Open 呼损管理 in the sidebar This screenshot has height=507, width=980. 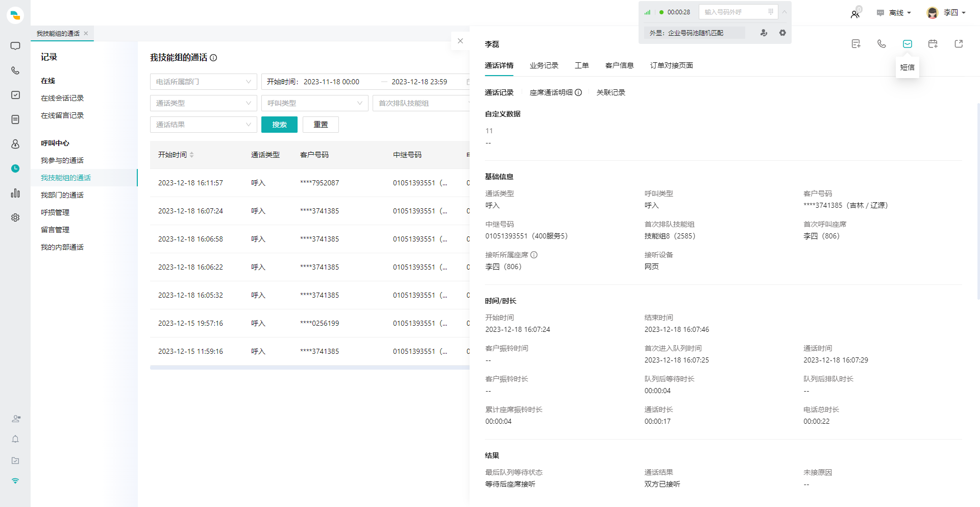click(55, 212)
